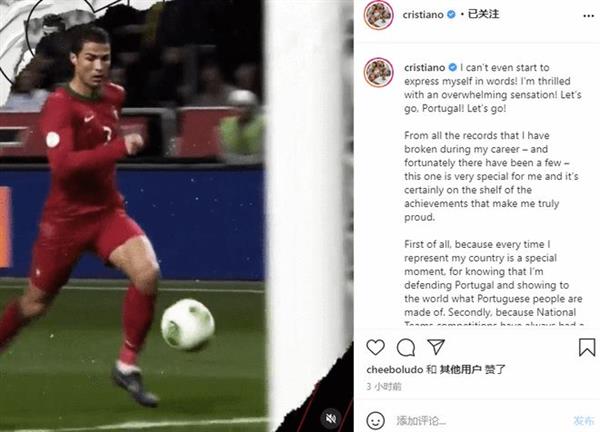The image size is (600, 432).
Task: Share post using paper plane icon
Action: 436,347
